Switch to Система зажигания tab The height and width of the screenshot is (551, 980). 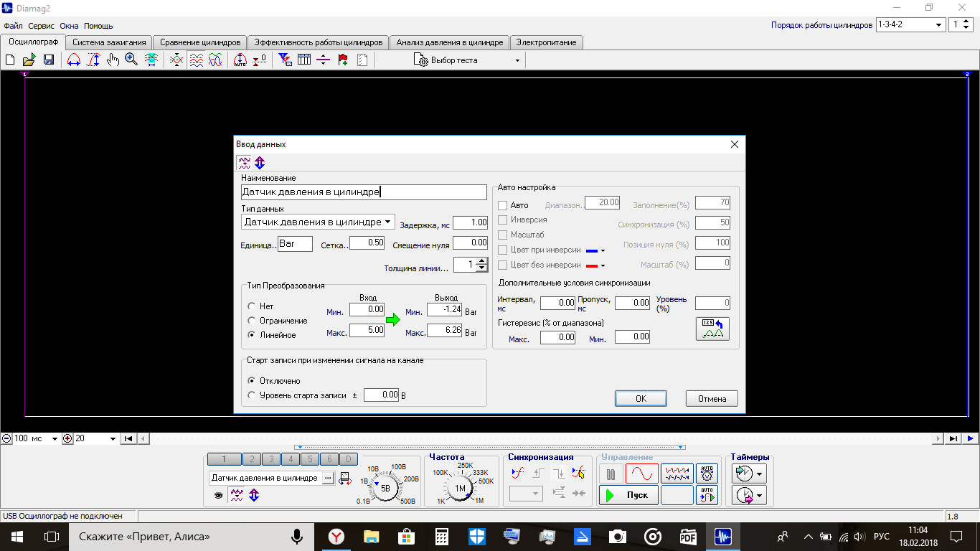109,42
